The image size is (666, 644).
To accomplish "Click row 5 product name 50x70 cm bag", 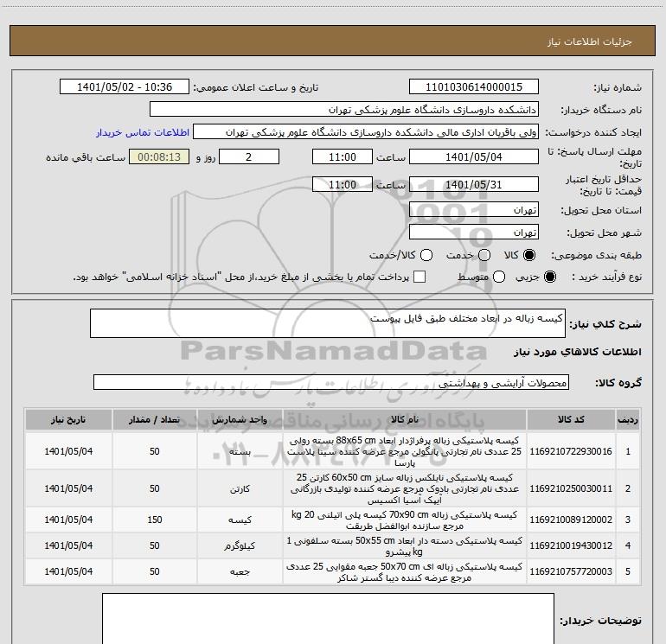I will click(405, 572).
